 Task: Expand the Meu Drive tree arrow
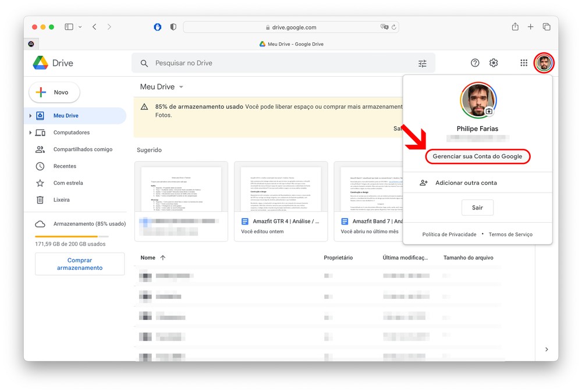coord(30,116)
